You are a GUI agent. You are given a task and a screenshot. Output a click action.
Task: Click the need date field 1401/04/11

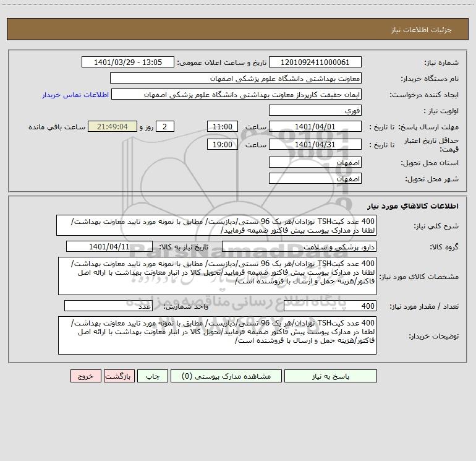pyautogui.click(x=109, y=246)
